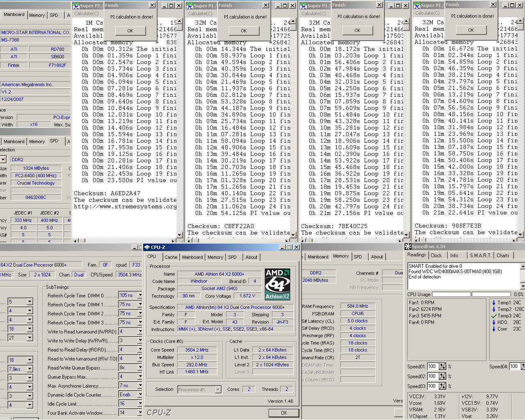Click the first CPU Usage bar in SpeedFan
Viewport: 525px width, 420px height.
(452, 294)
